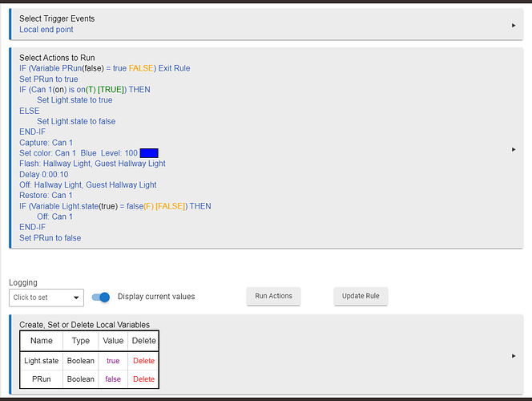Click the 'Select Trigger Events' heading
This screenshot has height=401, width=532.
point(57,18)
